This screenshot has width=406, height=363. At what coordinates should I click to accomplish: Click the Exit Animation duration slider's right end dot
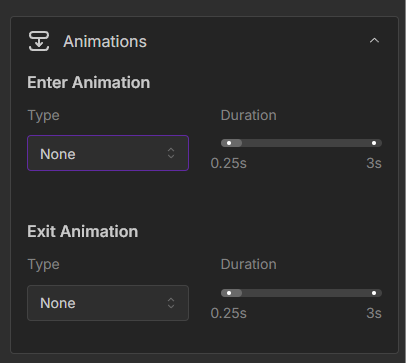[x=374, y=293]
